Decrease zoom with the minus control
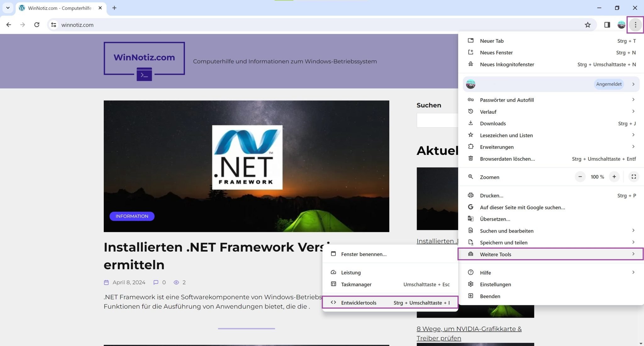Screen dimensions: 644x346 (580, 177)
